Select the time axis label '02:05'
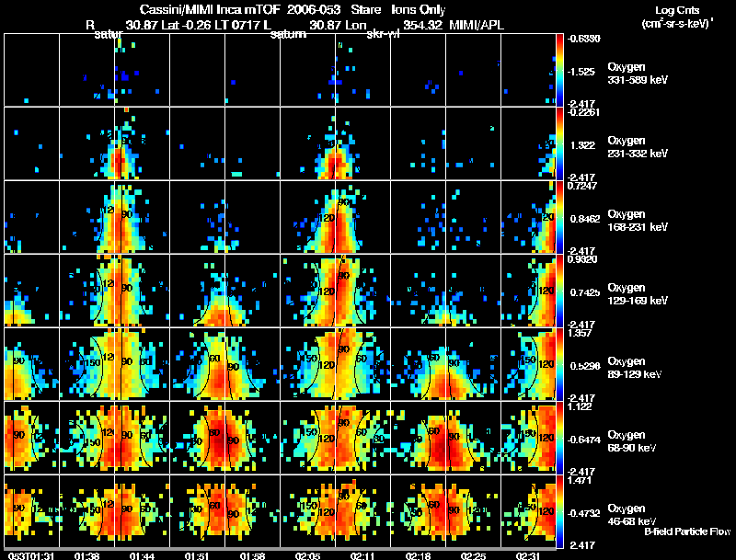The image size is (736, 560). point(307,556)
